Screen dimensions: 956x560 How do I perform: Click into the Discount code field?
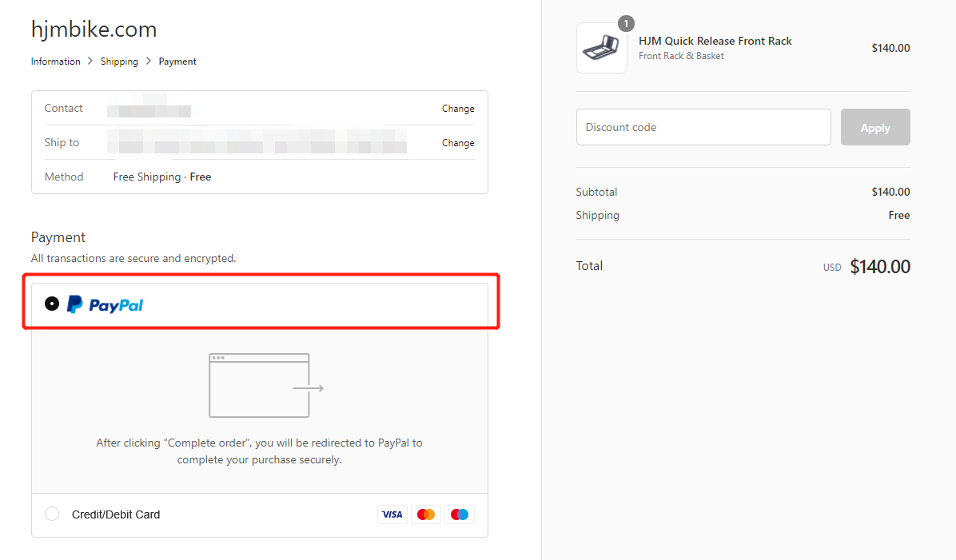(703, 127)
